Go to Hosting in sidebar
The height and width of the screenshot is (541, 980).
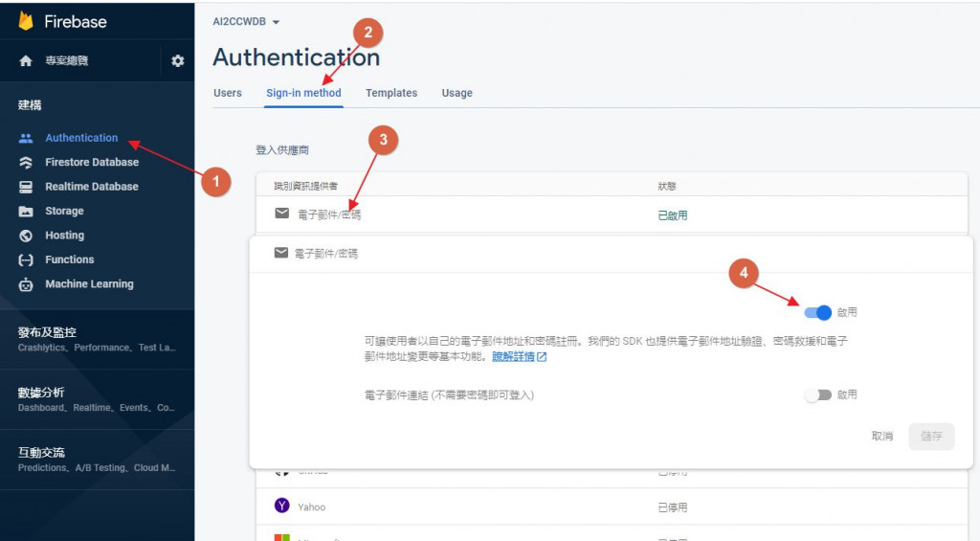64,236
